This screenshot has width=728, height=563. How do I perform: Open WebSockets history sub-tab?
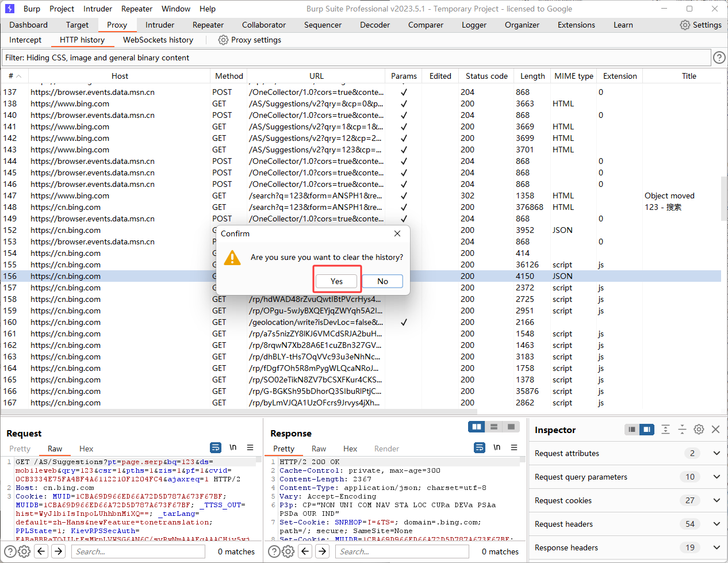coord(158,40)
